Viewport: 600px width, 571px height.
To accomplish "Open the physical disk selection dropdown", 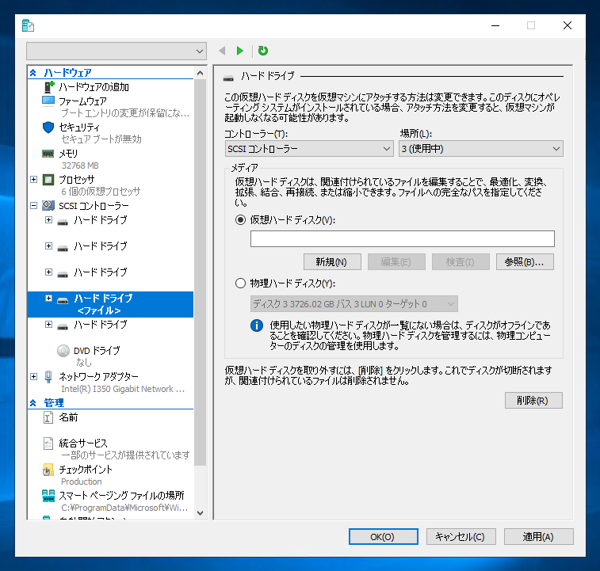I will point(354,304).
